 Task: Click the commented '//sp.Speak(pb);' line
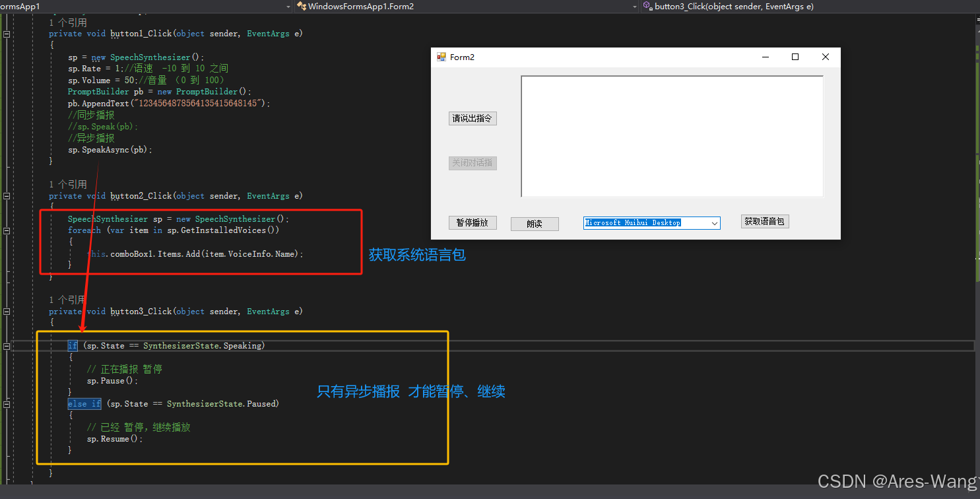pyautogui.click(x=103, y=127)
